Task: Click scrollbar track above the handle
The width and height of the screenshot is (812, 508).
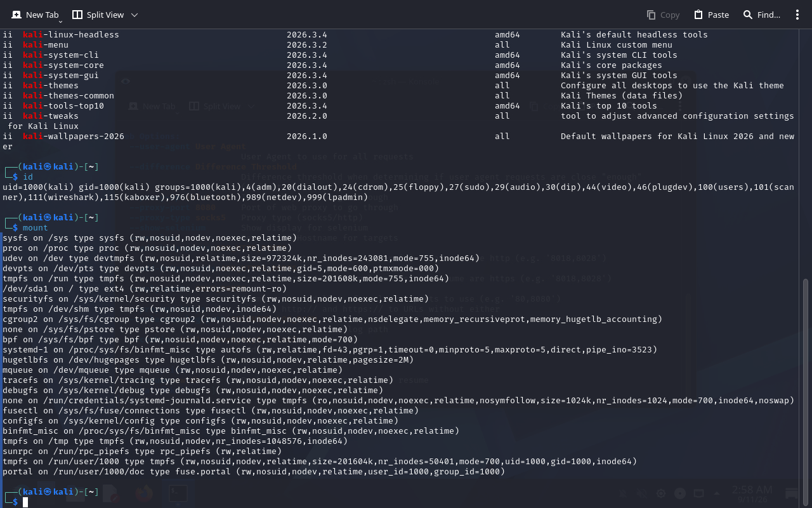Action: [x=806, y=152]
